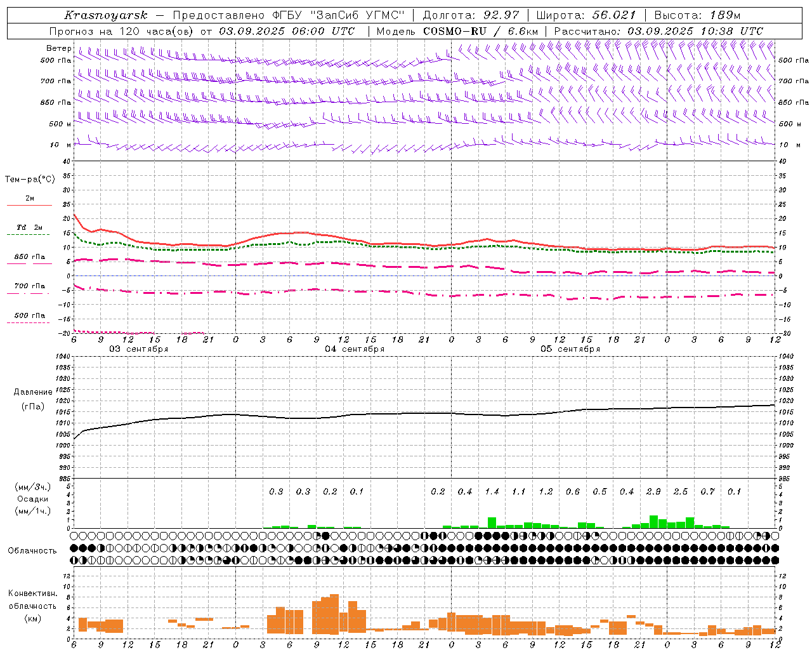Click the 'Ветер' wind panel label
Image resolution: width=812 pixels, height=650 pixels.
coord(59,48)
